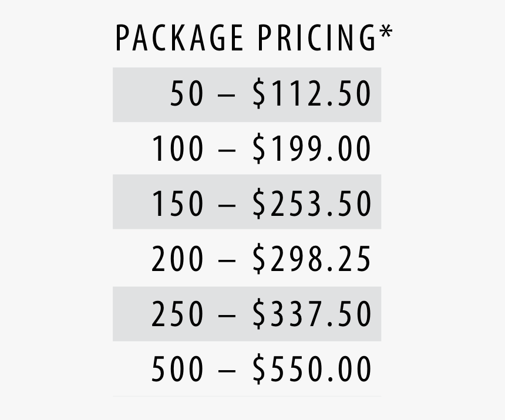Image resolution: width=505 pixels, height=420 pixels.
Task: Select the 250 quantity value
Action: coord(178,314)
